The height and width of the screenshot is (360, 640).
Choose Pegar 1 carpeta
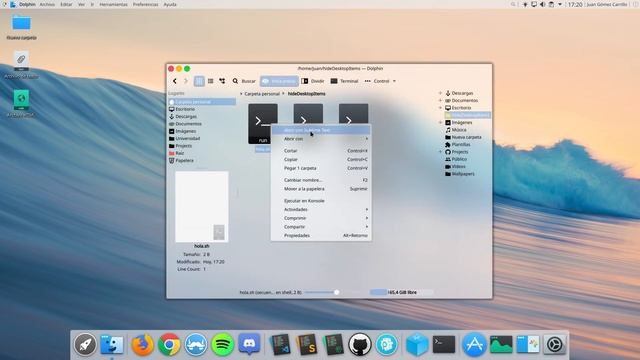pyautogui.click(x=321, y=168)
